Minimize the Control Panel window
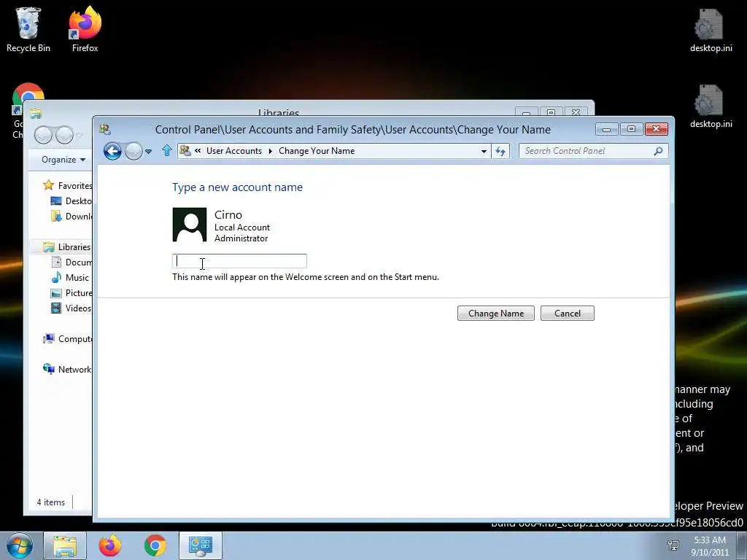 [606, 129]
